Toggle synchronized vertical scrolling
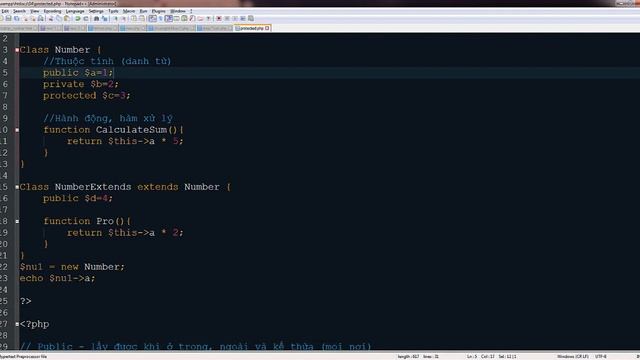Viewport: 640px width, 360px height. (134, 18)
